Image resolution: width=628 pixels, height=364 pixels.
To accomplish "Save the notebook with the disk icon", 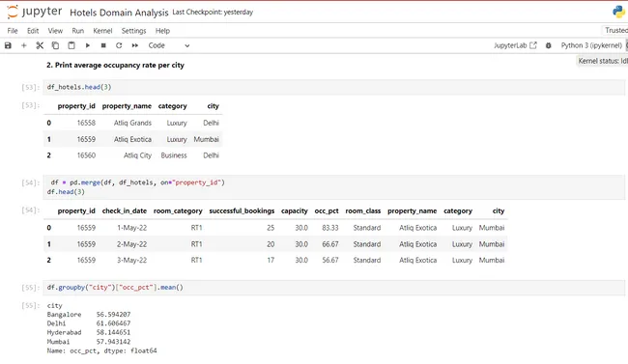I will (x=8, y=45).
